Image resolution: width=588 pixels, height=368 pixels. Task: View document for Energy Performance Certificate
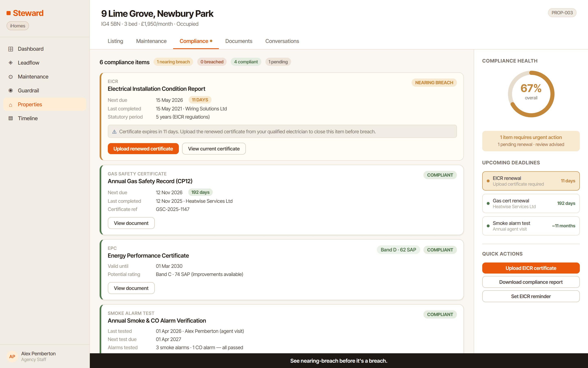tap(131, 288)
